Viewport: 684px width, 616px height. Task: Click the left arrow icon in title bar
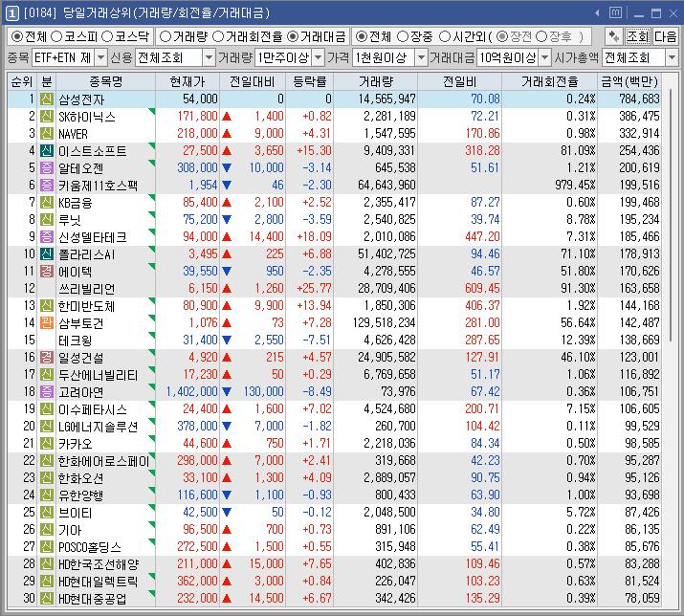click(x=597, y=13)
